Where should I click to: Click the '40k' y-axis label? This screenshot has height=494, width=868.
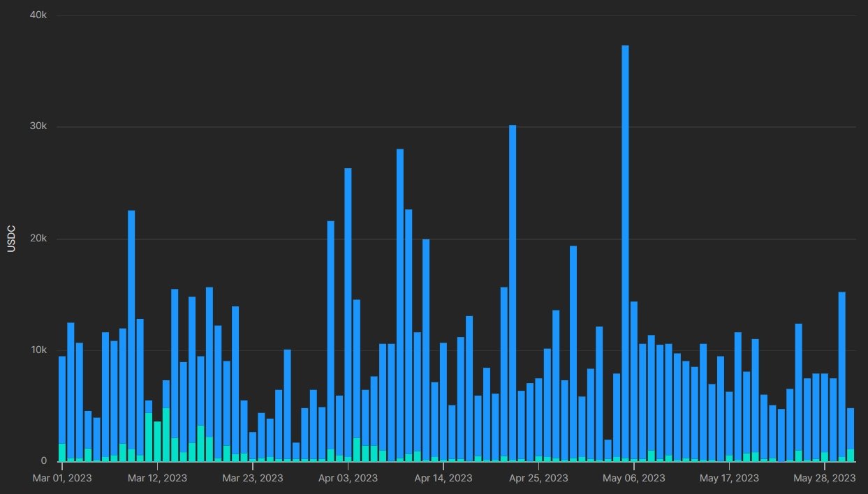point(38,15)
